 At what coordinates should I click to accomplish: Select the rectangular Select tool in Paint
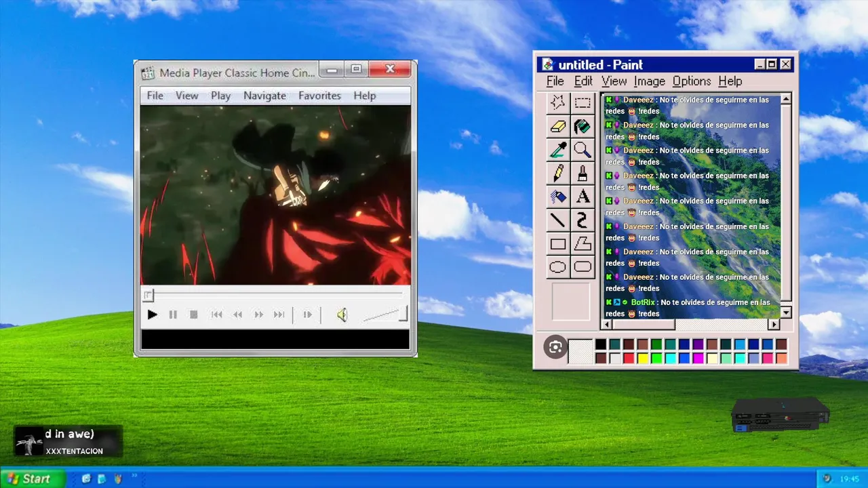(583, 103)
